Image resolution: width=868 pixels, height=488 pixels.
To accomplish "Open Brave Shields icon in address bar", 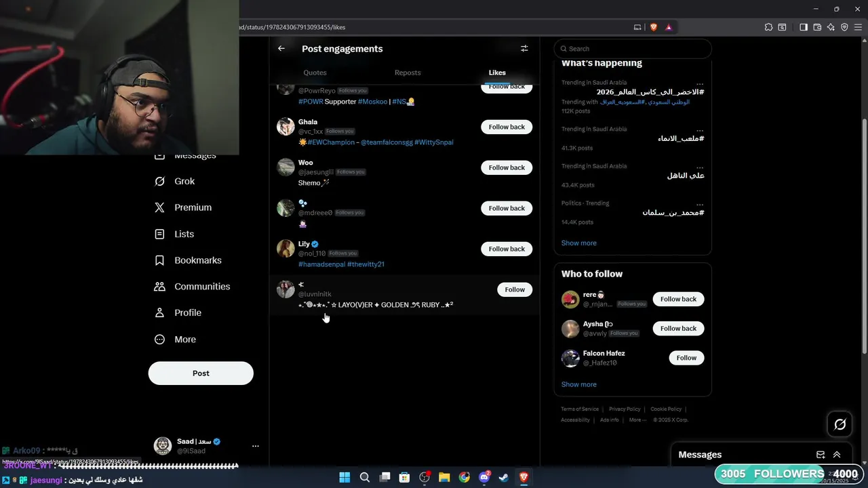I will pos(654,27).
